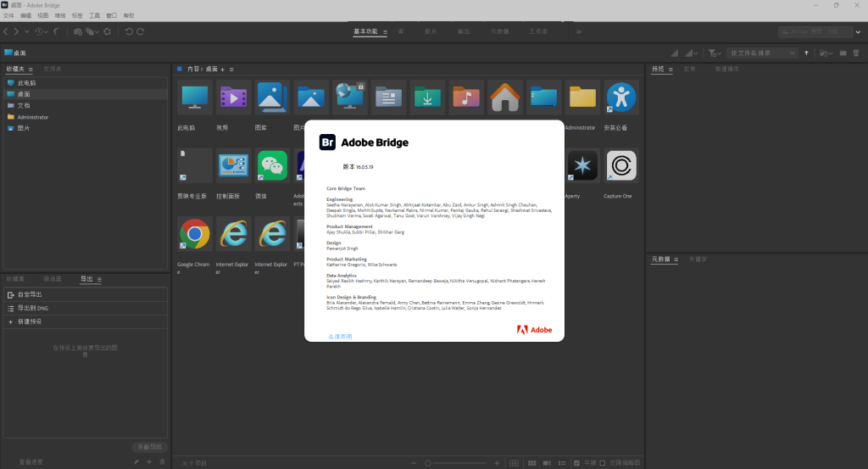Image resolution: width=868 pixels, height=469 pixels.
Task: Open the 视图 menu
Action: click(x=42, y=15)
